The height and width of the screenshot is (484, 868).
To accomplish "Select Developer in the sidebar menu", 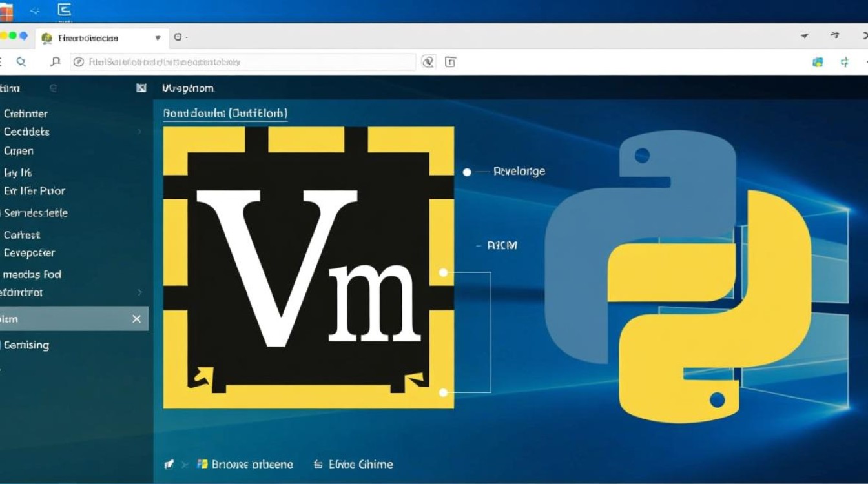I will [29, 253].
